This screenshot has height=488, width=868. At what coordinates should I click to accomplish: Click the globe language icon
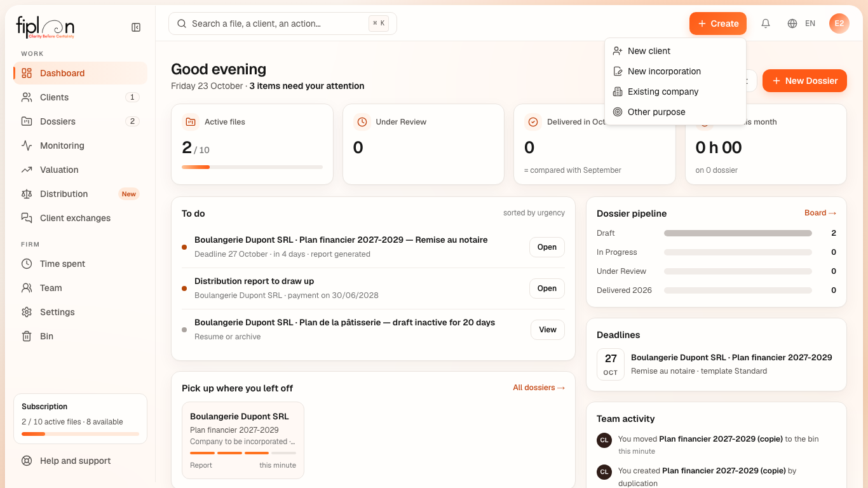[792, 24]
